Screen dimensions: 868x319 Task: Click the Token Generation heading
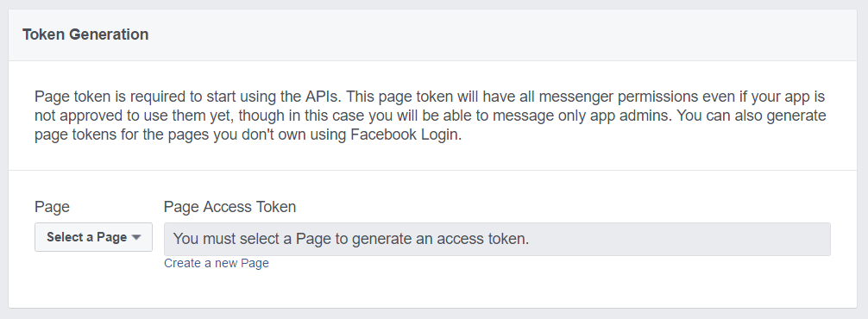(x=85, y=34)
